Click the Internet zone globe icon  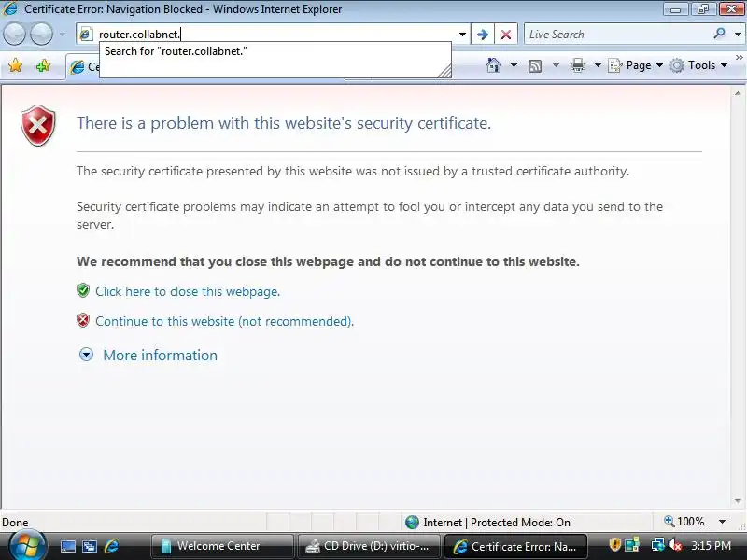pos(412,523)
